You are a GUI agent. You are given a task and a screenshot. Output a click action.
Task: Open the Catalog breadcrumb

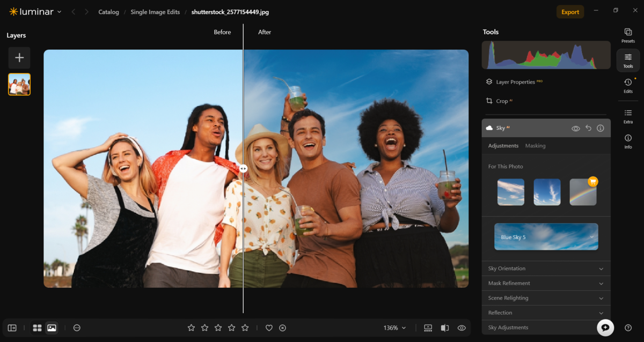(108, 12)
